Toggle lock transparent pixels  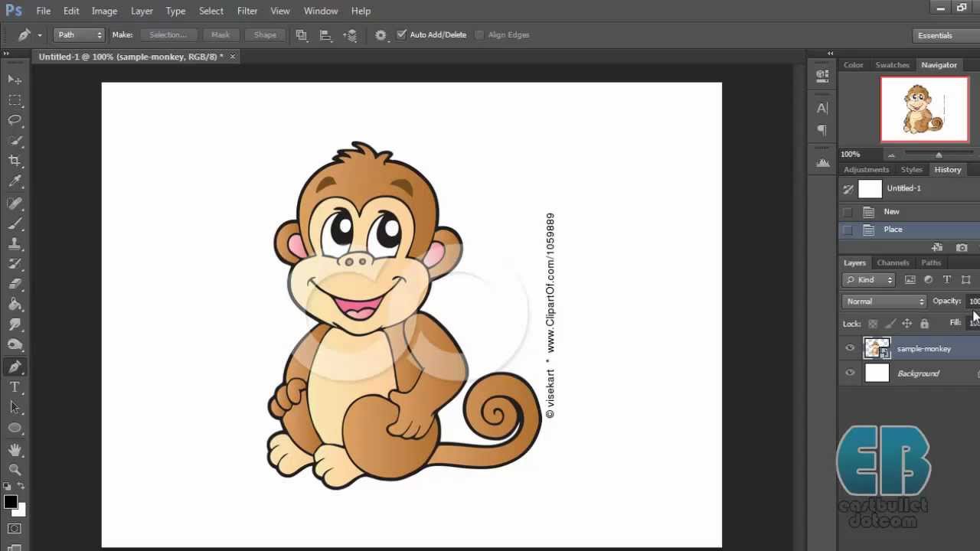point(873,324)
